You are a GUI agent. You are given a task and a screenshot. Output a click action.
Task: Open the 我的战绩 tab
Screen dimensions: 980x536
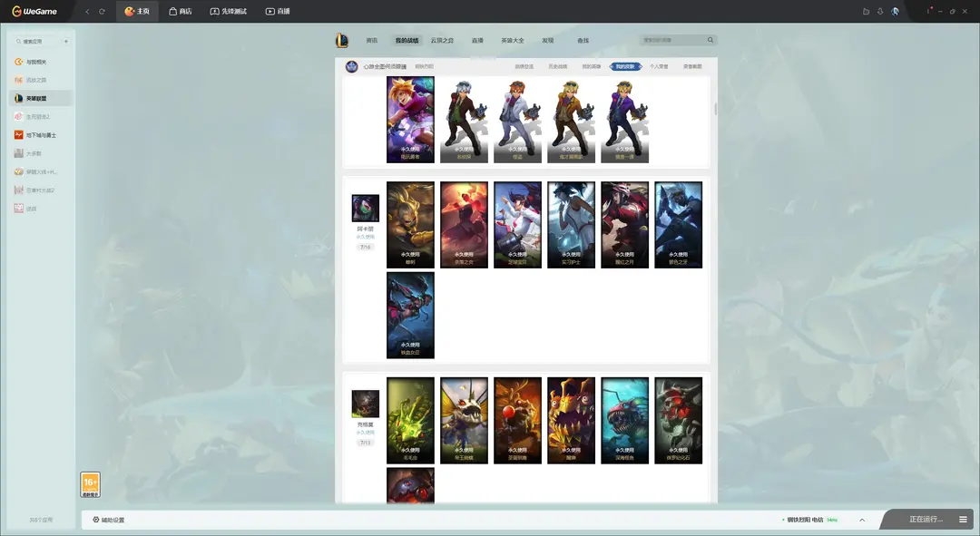click(x=407, y=41)
